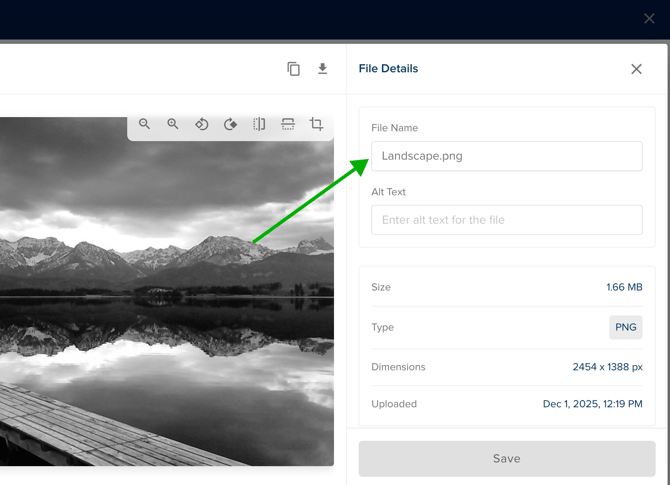Flip the image horizontally
The height and width of the screenshot is (485, 670).
pos(259,124)
